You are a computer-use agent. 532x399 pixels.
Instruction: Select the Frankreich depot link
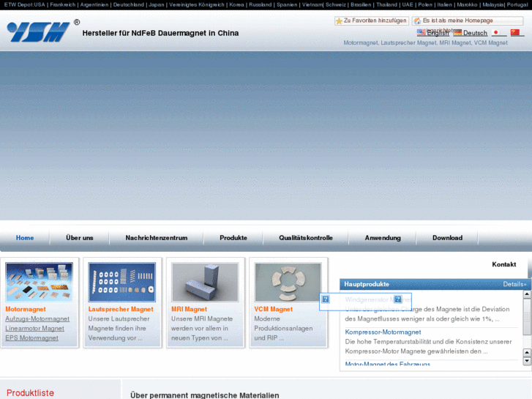[63, 4]
